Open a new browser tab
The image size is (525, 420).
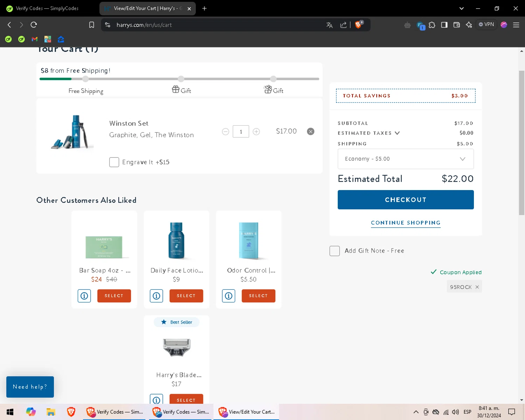tap(204, 8)
